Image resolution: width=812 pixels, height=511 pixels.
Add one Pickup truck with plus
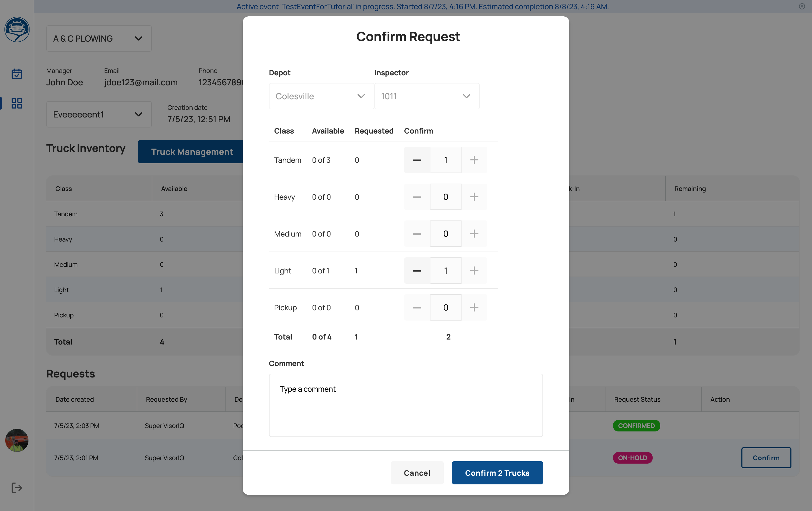(x=474, y=307)
